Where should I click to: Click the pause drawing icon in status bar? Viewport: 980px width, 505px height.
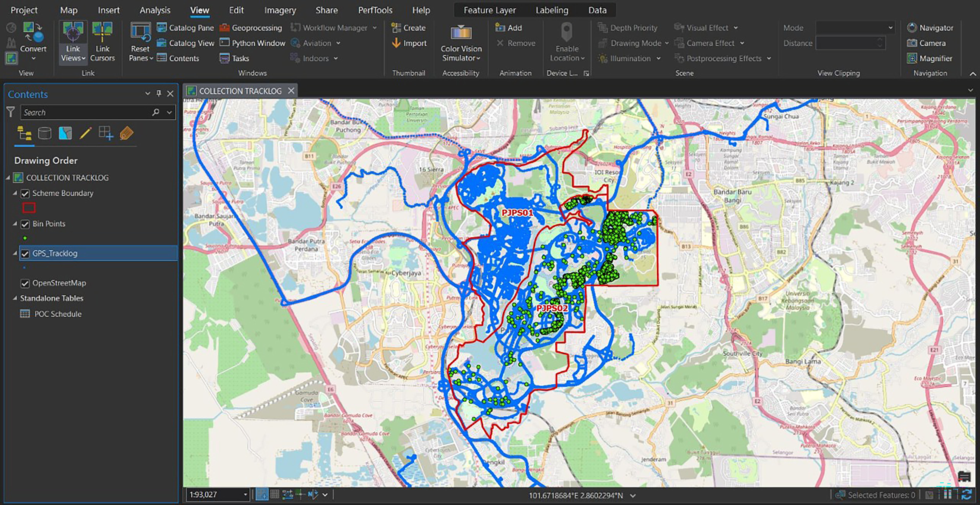tap(948, 494)
